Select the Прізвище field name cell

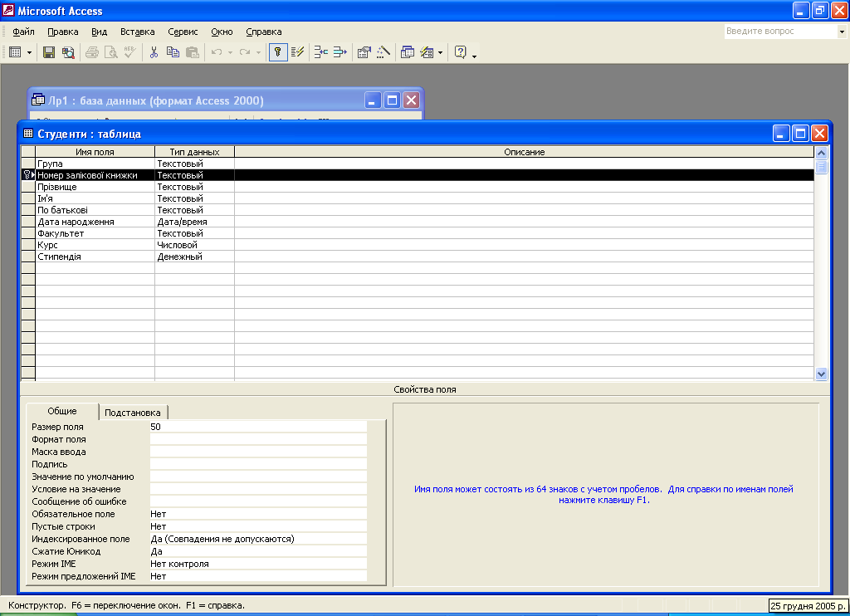[95, 187]
